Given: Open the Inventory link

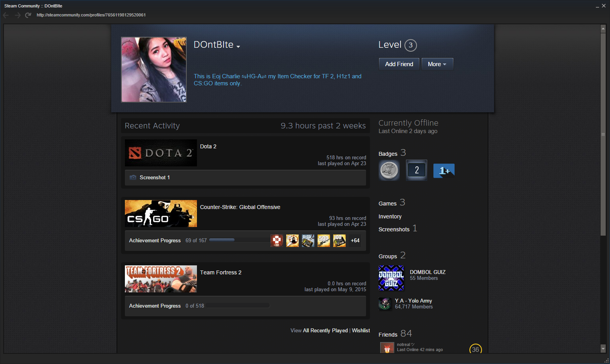Looking at the screenshot, I should 390,216.
